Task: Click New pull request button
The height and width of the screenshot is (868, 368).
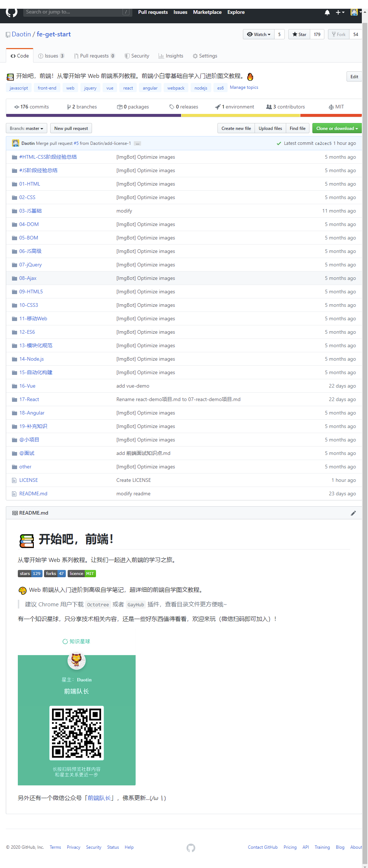Action: [71, 128]
